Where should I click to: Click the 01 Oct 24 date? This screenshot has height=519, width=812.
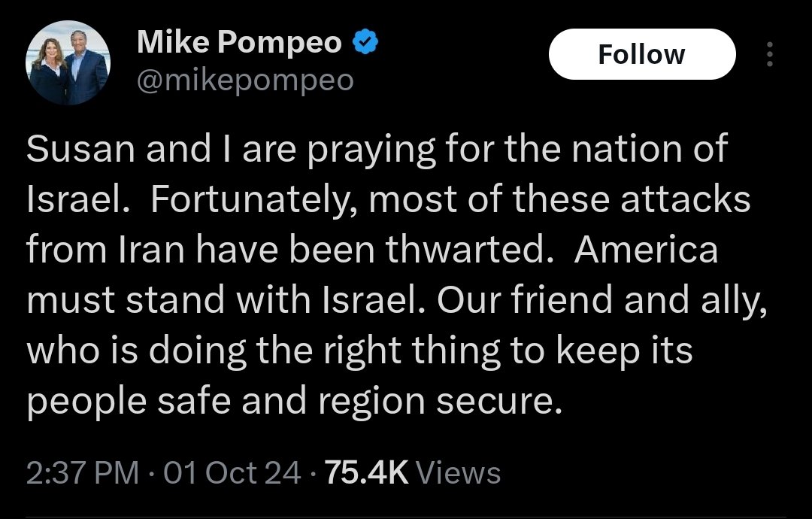pyautogui.click(x=230, y=473)
